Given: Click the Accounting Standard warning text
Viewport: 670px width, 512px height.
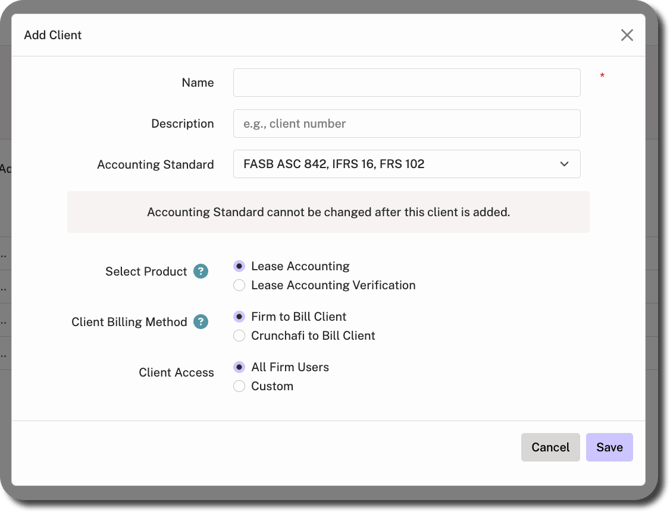Looking at the screenshot, I should pos(328,212).
